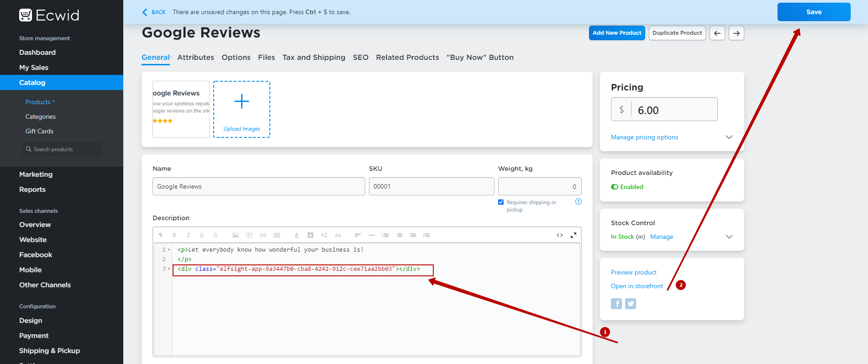Toggle strikethrough formatting in the editor
Image resolution: width=868 pixels, height=364 pixels.
click(216, 235)
